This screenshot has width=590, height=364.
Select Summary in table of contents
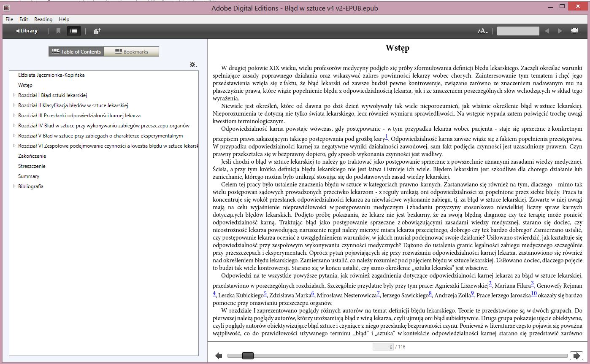pos(29,176)
